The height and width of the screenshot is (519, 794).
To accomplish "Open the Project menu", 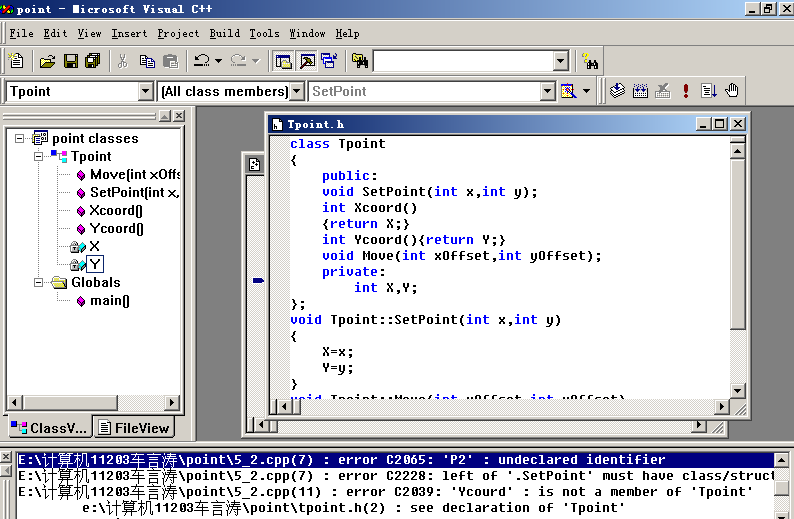I will pos(178,33).
